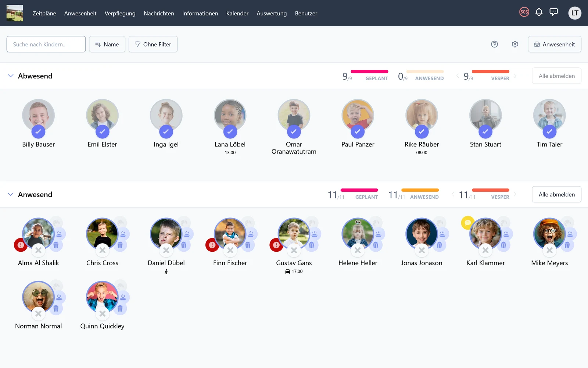Open the Verpflegung menu
Image resolution: width=588 pixels, height=368 pixels.
pyautogui.click(x=120, y=13)
